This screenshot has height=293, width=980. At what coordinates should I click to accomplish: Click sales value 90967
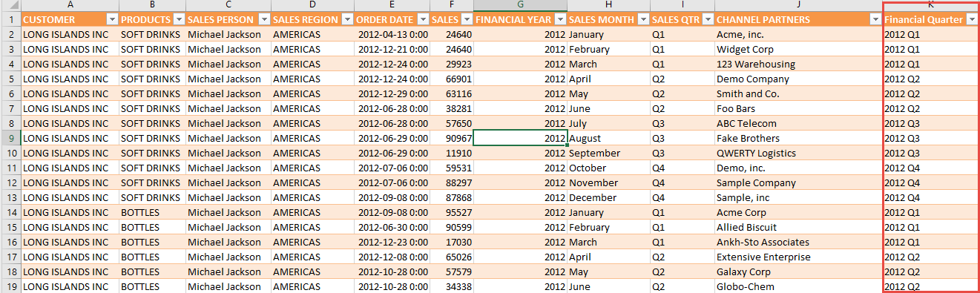click(451, 138)
